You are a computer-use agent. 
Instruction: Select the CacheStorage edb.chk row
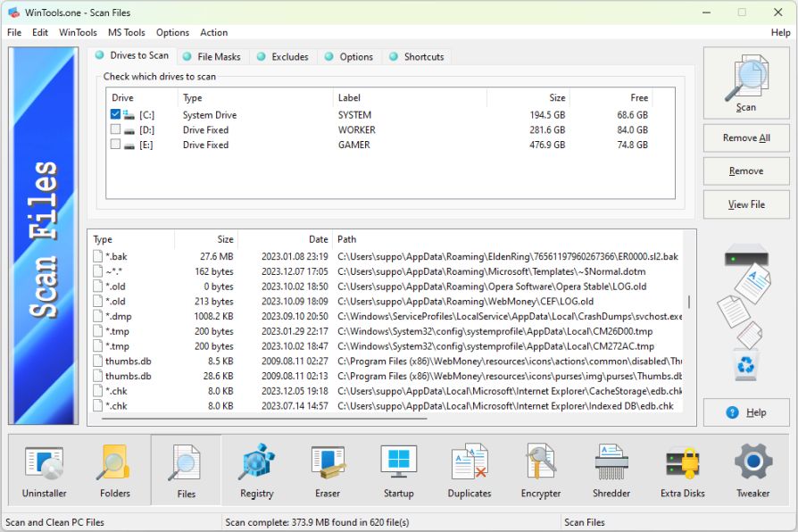[387, 391]
